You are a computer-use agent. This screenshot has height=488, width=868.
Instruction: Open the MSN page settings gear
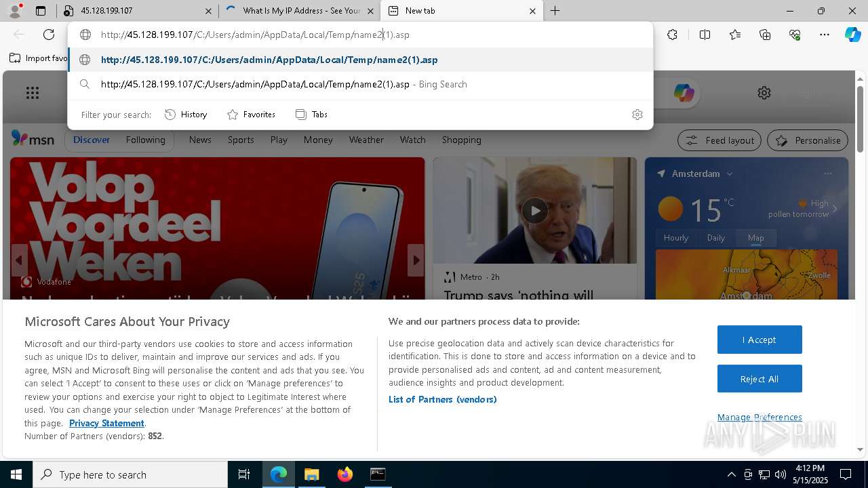click(764, 93)
